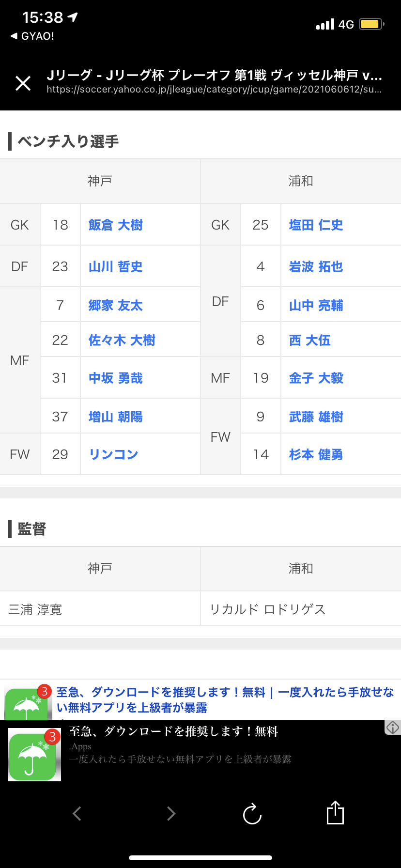Open 杉本 健勇 player link

click(x=316, y=455)
